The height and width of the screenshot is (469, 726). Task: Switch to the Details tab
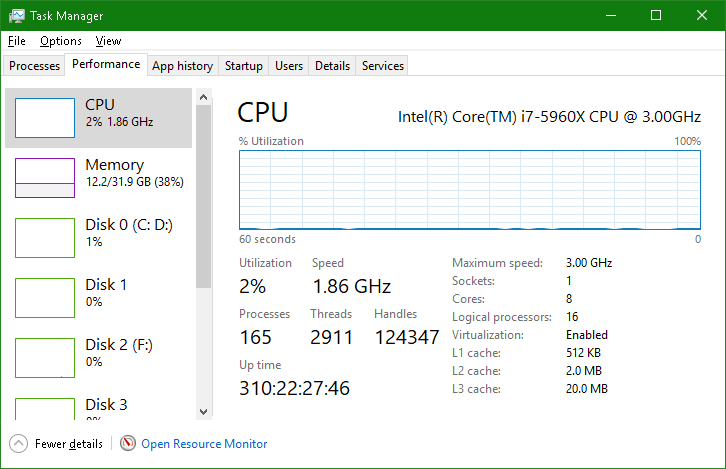332,66
